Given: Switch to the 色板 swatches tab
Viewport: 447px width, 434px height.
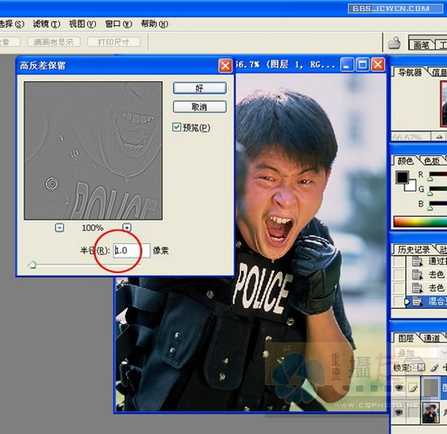Looking at the screenshot, I should point(432,161).
